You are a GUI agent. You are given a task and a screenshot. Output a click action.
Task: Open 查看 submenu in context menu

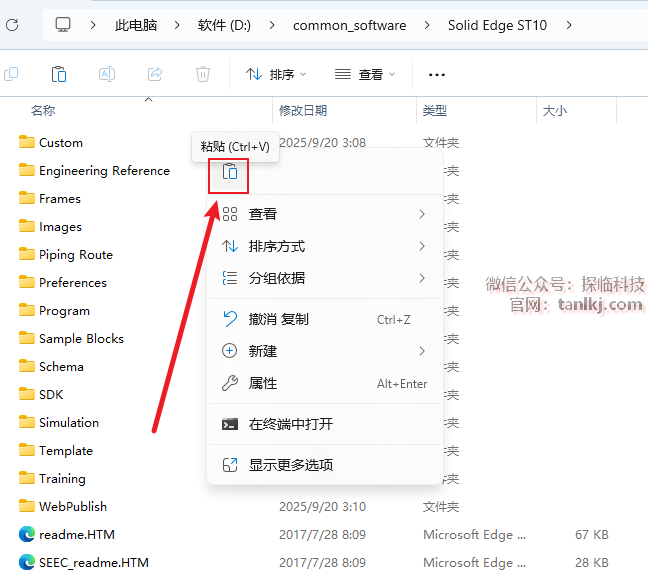coord(324,214)
